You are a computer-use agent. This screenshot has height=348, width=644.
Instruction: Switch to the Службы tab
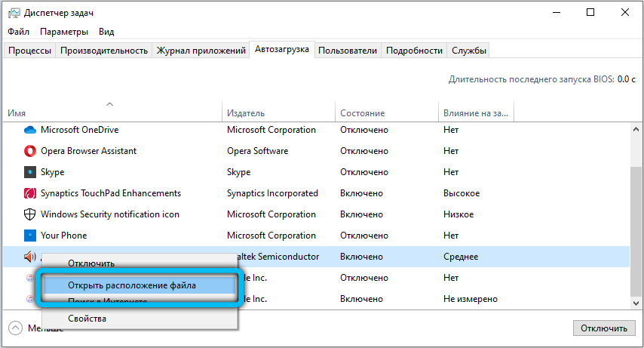click(x=469, y=51)
